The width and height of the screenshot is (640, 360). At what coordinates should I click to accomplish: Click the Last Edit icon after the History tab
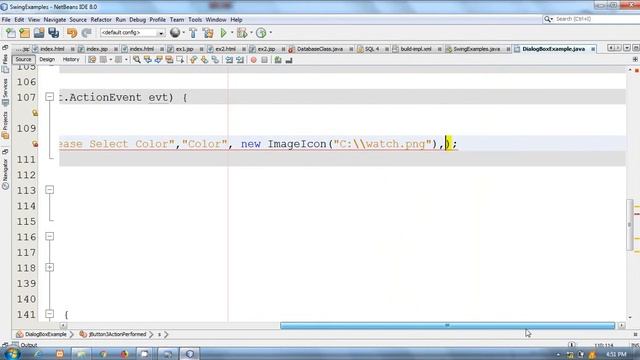coord(92,60)
